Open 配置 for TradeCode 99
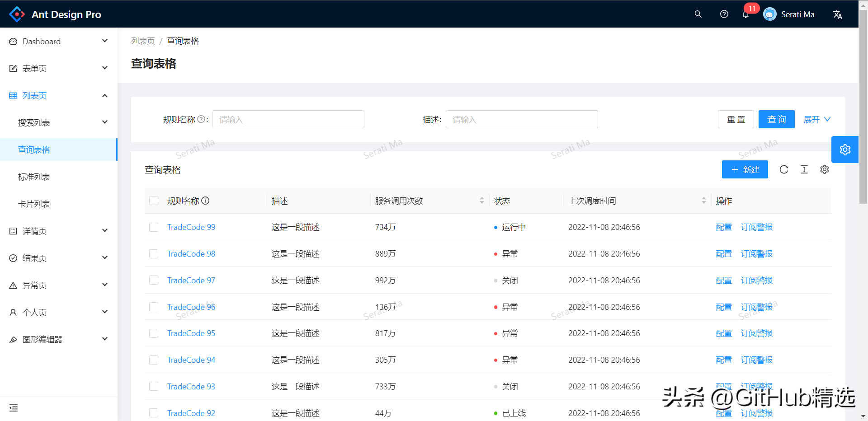 (x=723, y=227)
